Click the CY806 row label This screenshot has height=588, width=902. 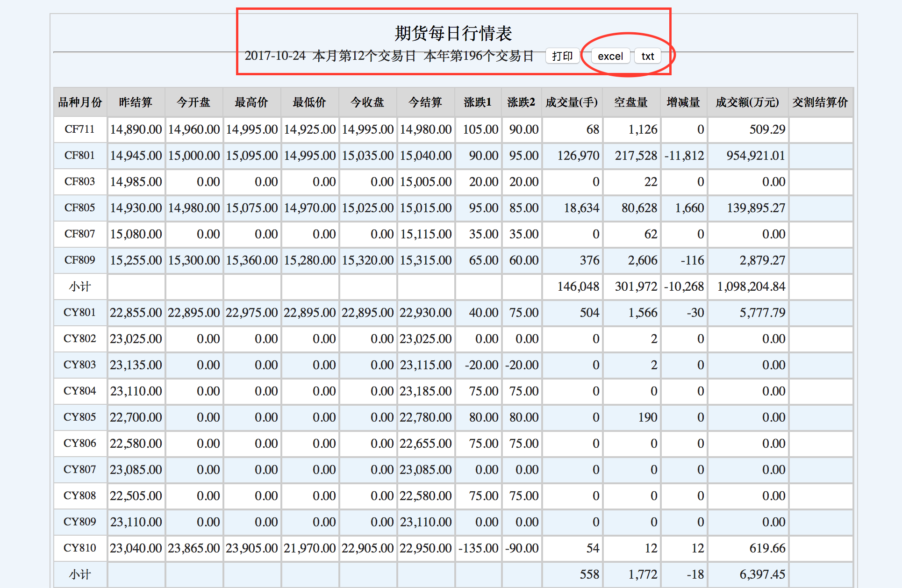pyautogui.click(x=80, y=443)
